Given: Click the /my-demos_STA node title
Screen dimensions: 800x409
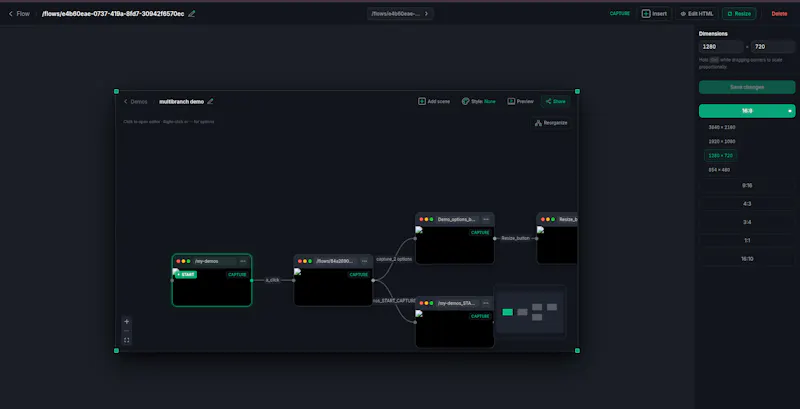Looking at the screenshot, I should pyautogui.click(x=456, y=303).
